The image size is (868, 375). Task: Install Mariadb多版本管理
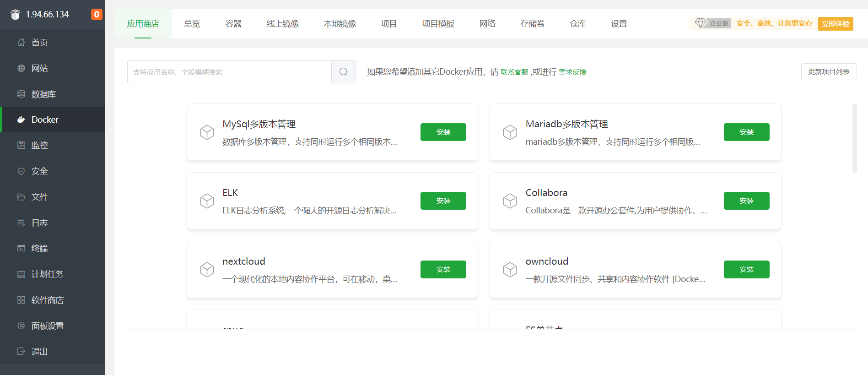point(747,132)
